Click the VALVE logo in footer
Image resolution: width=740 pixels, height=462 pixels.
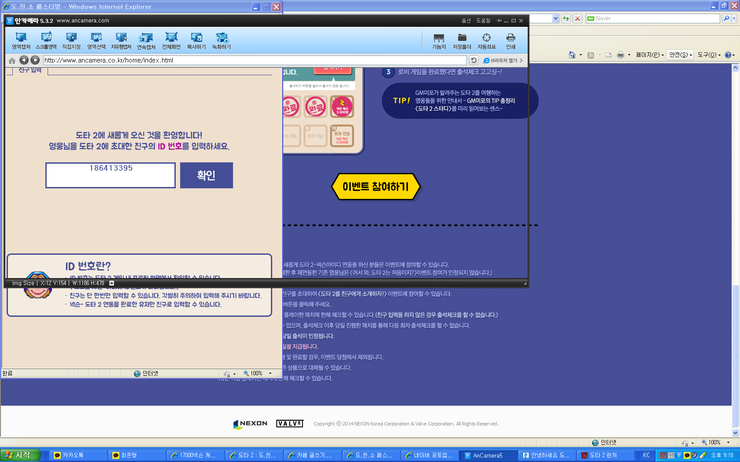point(289,423)
